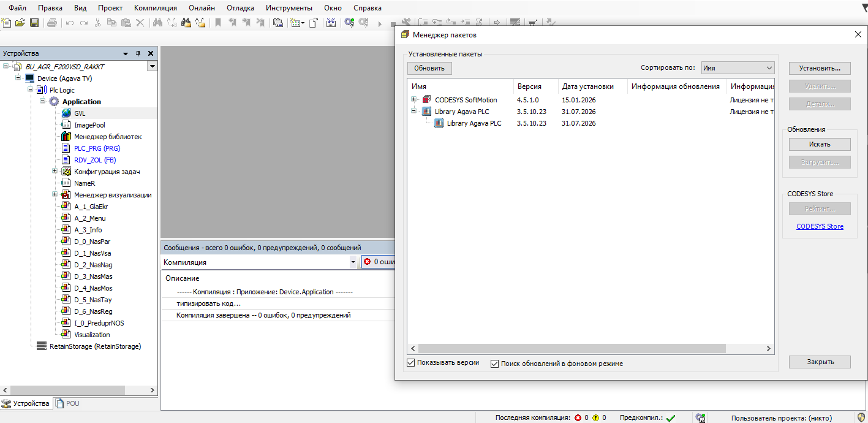Open the Компиляция menu in menu bar
This screenshot has width=868, height=423.
click(x=156, y=8)
